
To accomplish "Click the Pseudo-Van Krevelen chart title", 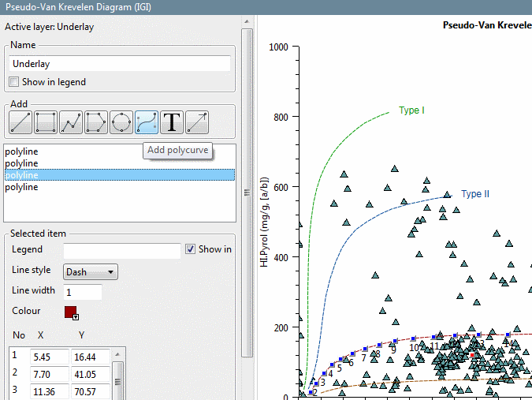I will pos(487,25).
